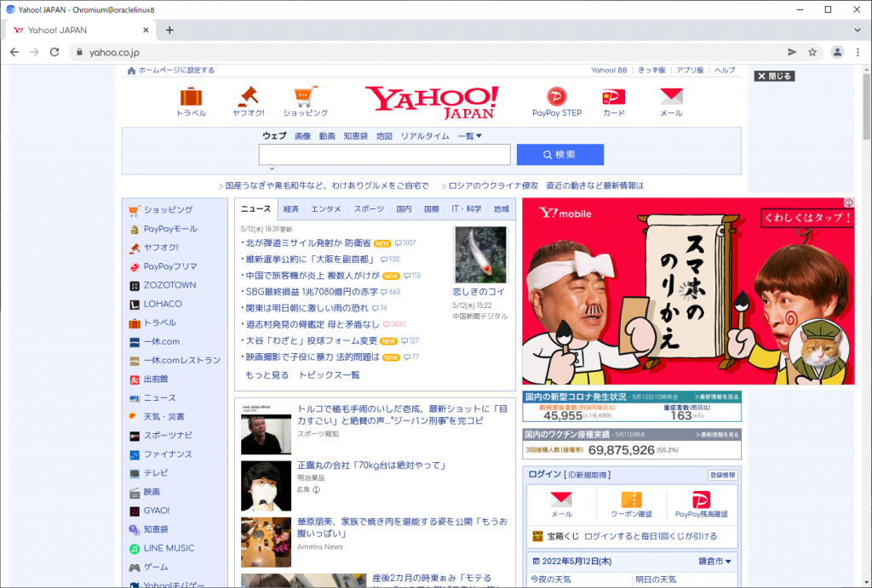The height and width of the screenshot is (588, 872).
Task: Select the リアルタイム search category
Action: pos(425,136)
